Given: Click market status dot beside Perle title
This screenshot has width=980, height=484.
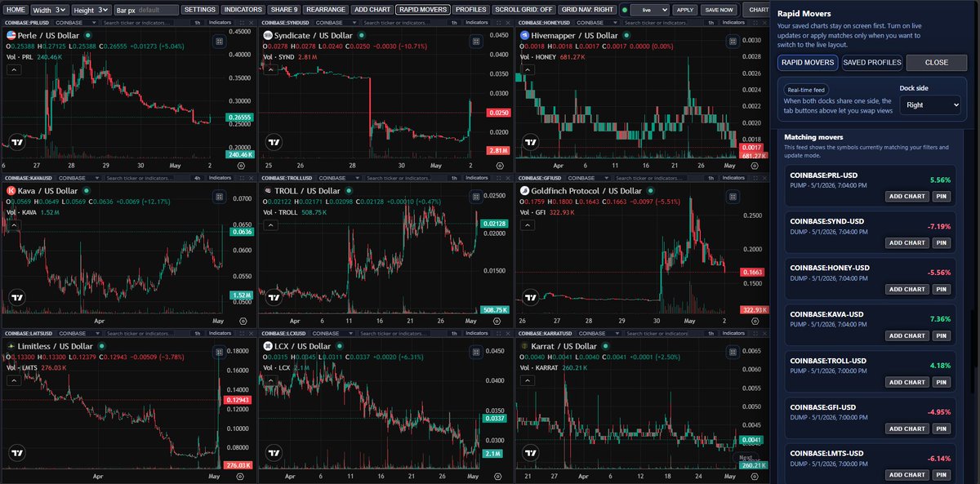Looking at the screenshot, I should click(x=87, y=36).
